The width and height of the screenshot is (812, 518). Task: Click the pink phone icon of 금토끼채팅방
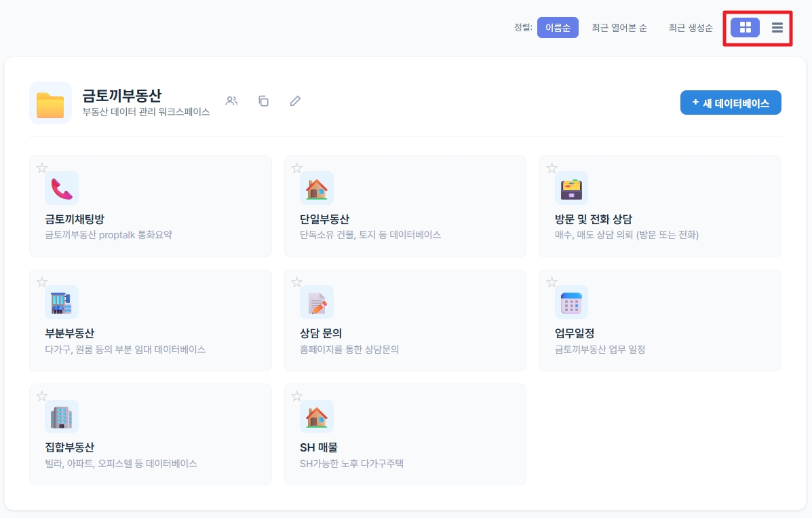tap(62, 188)
